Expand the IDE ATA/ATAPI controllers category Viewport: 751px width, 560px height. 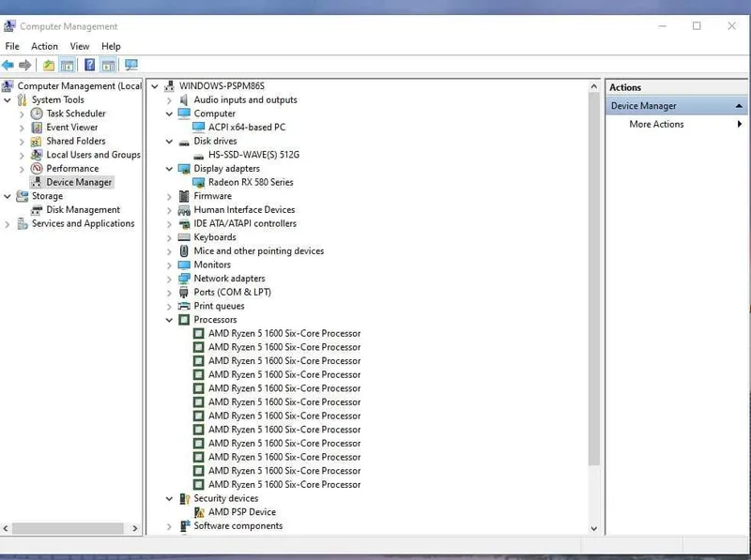(x=169, y=224)
